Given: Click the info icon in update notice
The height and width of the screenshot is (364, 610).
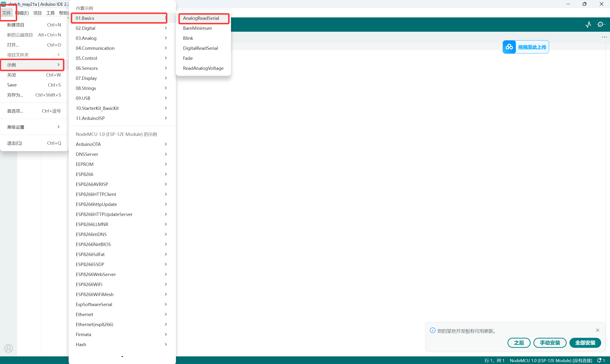Looking at the screenshot, I should coord(432,330).
